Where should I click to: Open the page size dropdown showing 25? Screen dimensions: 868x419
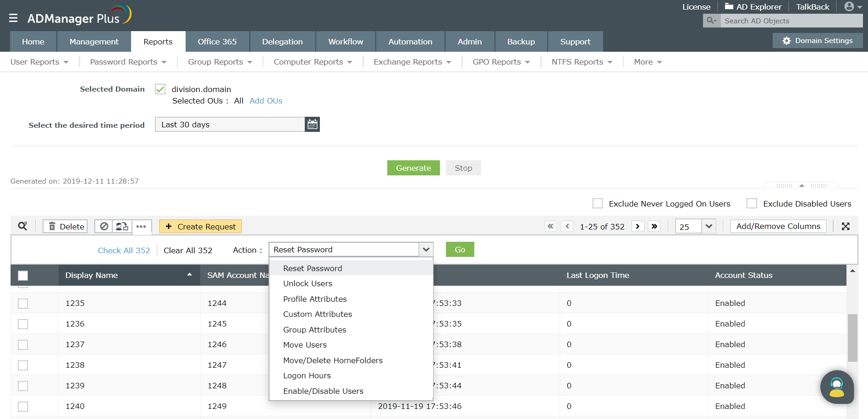click(x=709, y=226)
